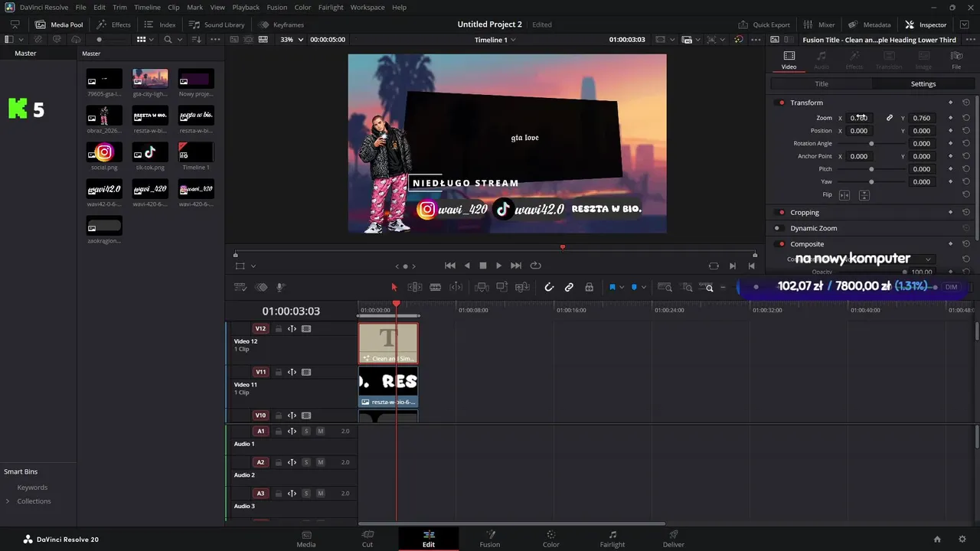
Task: Select the social.png Instagram thumbnail
Action: point(104,152)
